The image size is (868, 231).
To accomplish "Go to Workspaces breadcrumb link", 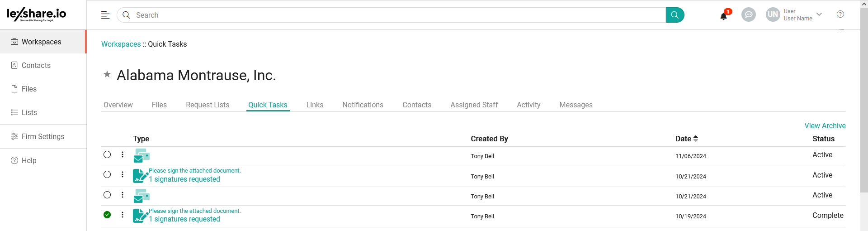I will [121, 44].
